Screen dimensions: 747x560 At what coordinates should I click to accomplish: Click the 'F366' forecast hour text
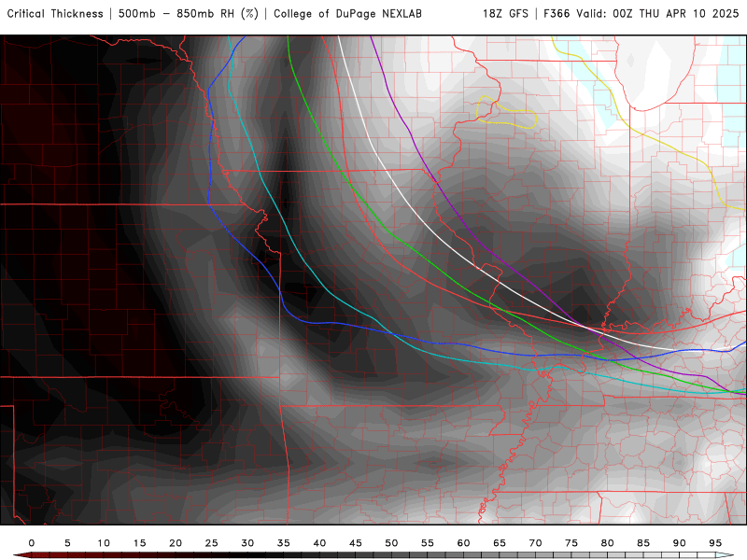pos(557,14)
